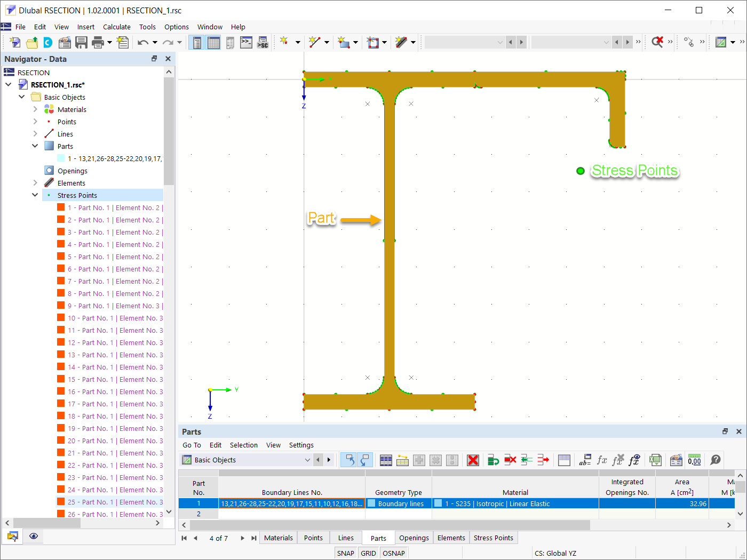The width and height of the screenshot is (747, 560).
Task: Redo the last undone action
Action: 168,42
